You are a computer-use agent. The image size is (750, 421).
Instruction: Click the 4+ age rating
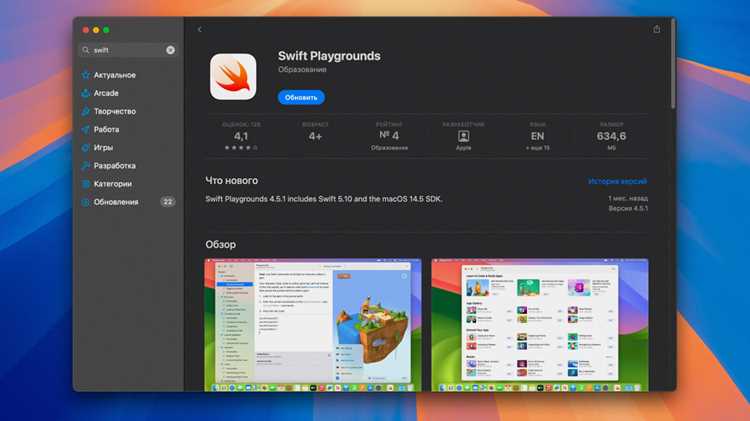[315, 136]
